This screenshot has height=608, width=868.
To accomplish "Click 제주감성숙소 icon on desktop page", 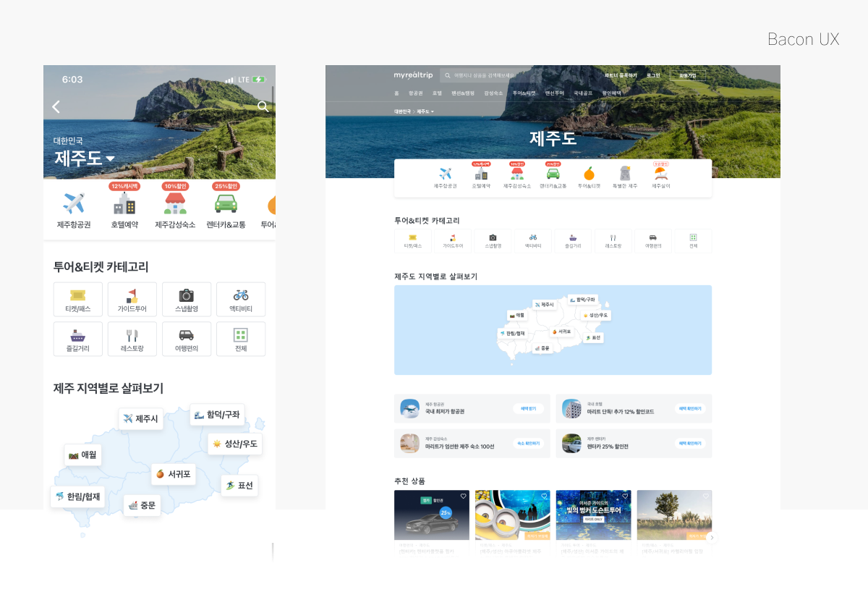I will pos(517,174).
